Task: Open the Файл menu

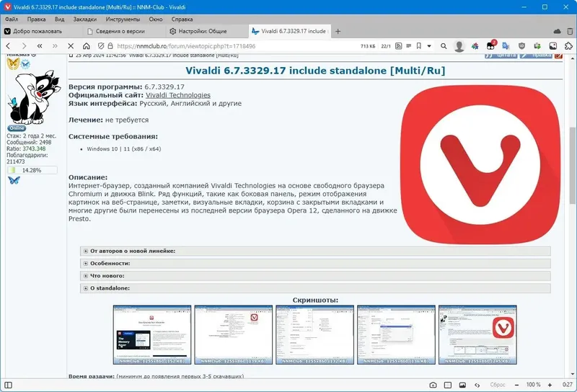Action: pyautogui.click(x=12, y=19)
